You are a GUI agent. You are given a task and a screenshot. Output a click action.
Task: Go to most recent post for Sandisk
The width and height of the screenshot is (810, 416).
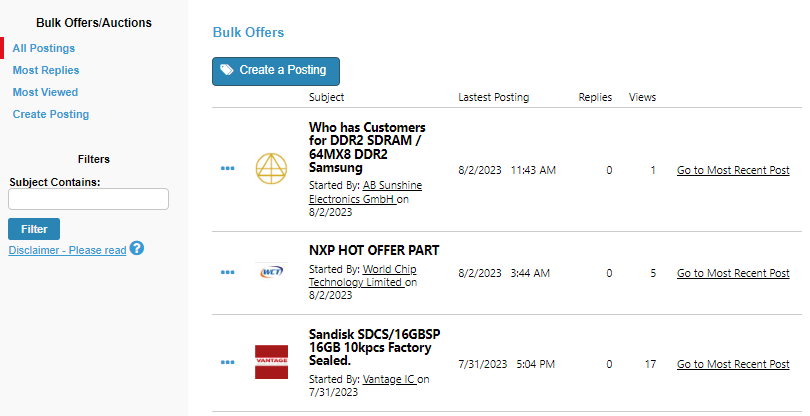(733, 364)
